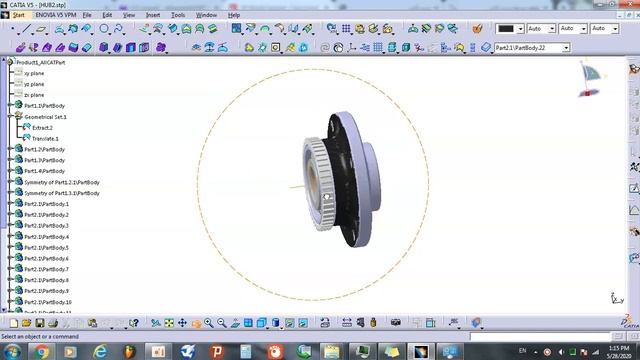Click the Save disk icon
This screenshot has height=360, width=640.
pyautogui.click(x=40, y=323)
